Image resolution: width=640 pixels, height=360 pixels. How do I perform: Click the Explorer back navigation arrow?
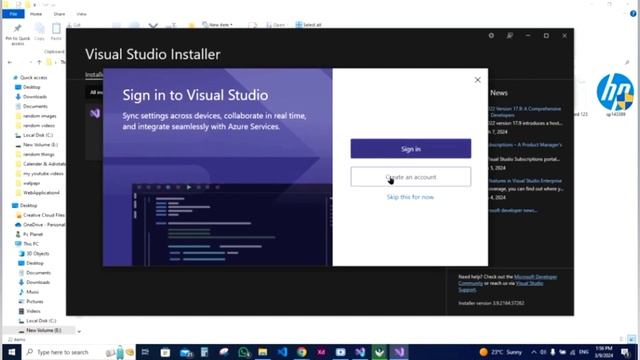coord(10,62)
